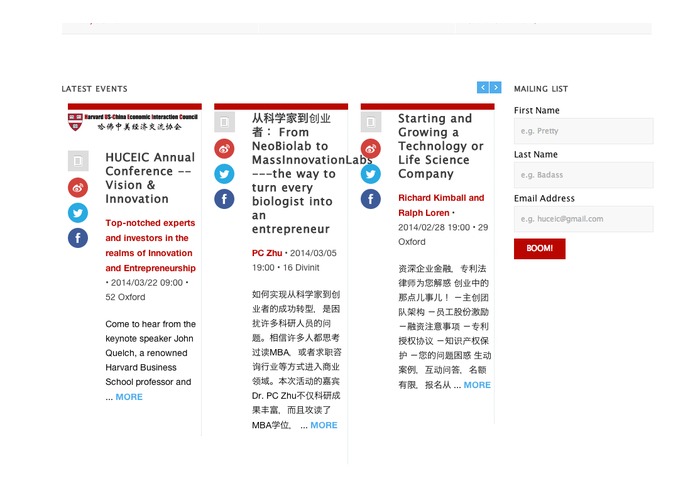Screen dimensions: 695x494
Task: Share NeoBiolab event on Weibo
Action: pyautogui.click(x=224, y=148)
